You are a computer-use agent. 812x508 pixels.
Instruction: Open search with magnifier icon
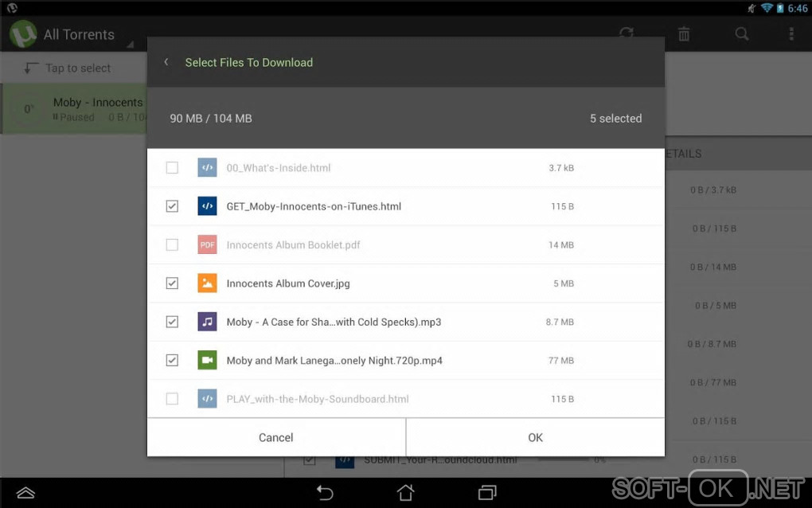742,34
